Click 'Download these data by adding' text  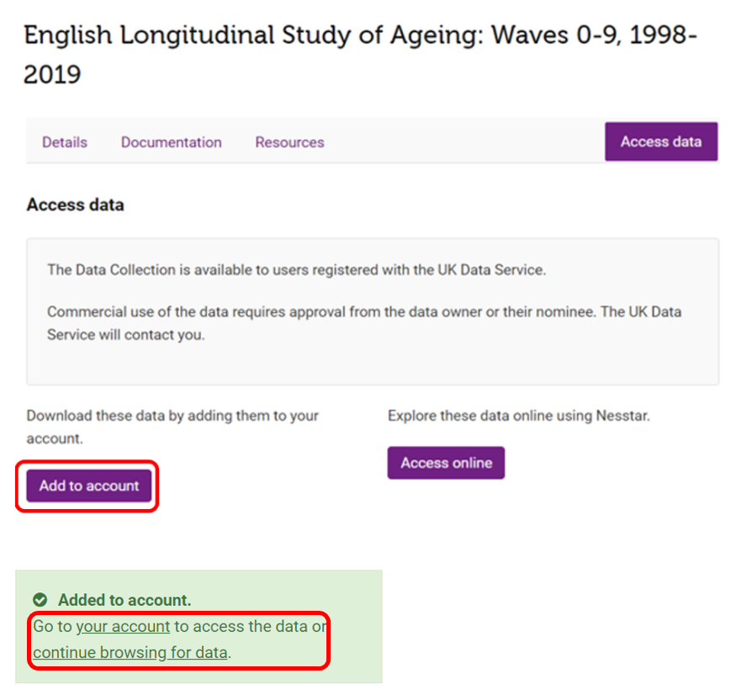172,427
